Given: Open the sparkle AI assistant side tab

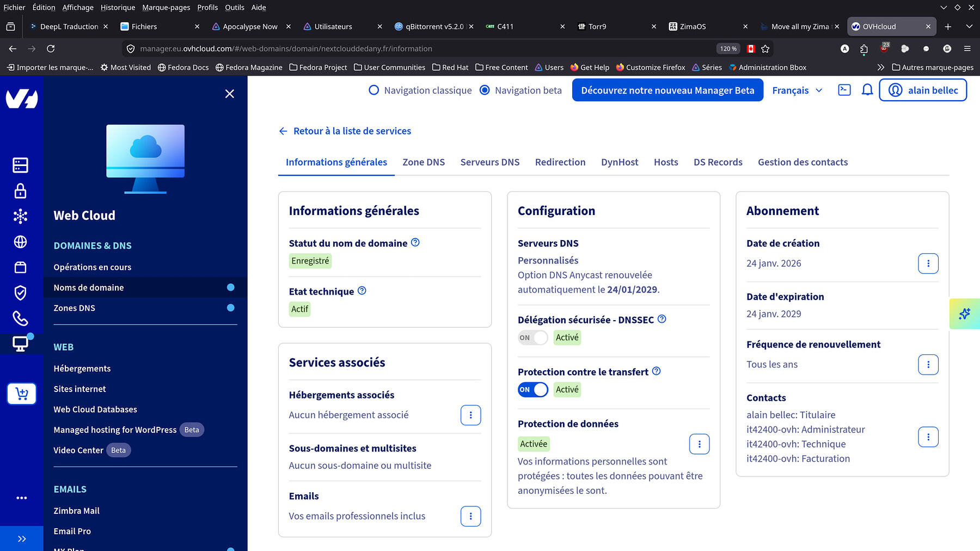Looking at the screenshot, I should (x=965, y=314).
